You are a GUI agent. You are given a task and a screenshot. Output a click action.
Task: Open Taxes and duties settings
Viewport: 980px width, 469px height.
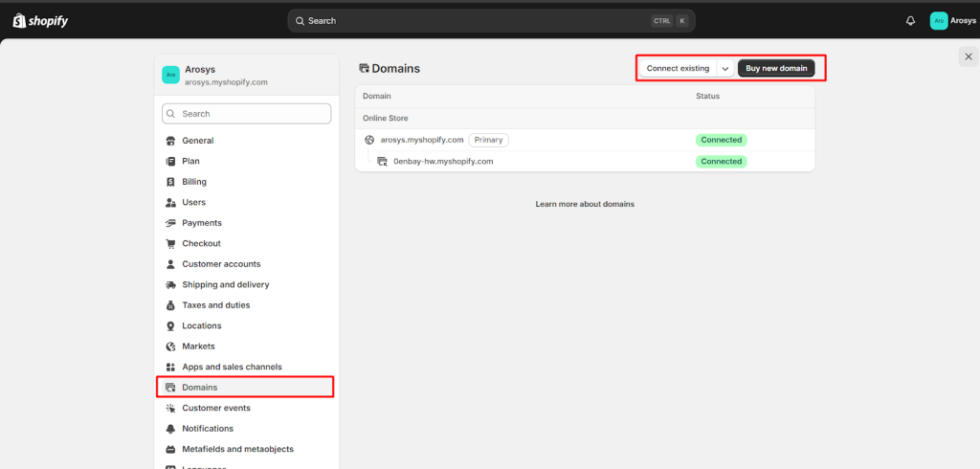[x=215, y=305]
